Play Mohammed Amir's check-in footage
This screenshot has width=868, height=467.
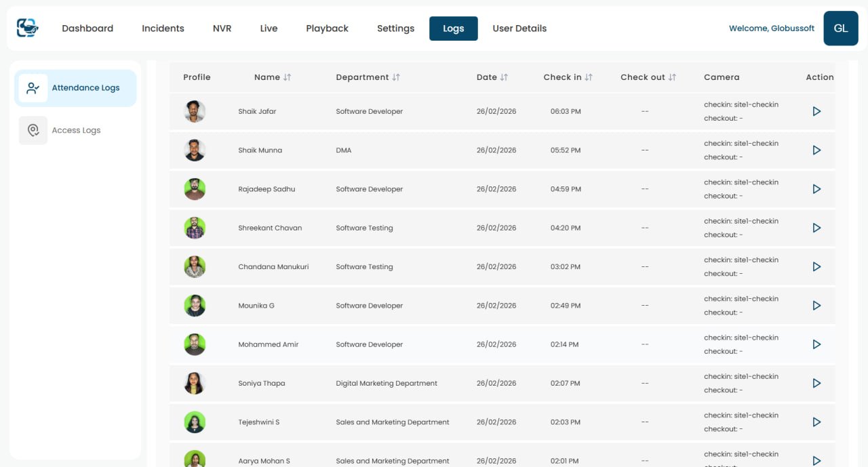point(816,344)
